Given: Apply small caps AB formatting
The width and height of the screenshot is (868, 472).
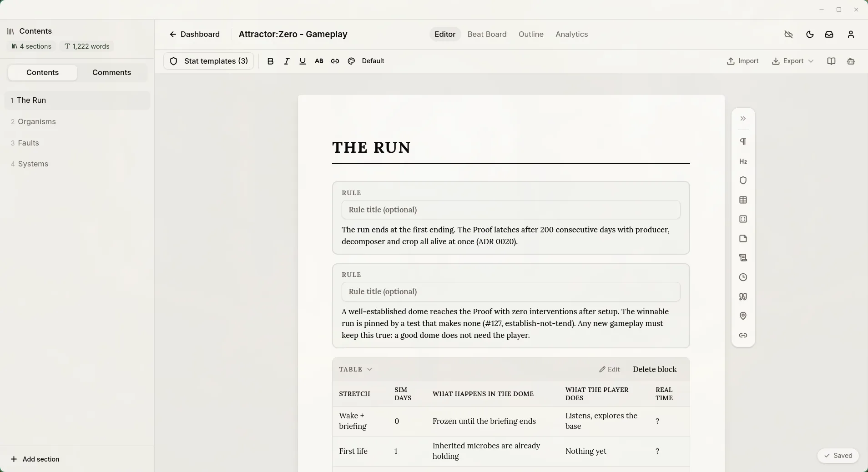Looking at the screenshot, I should coord(319,61).
